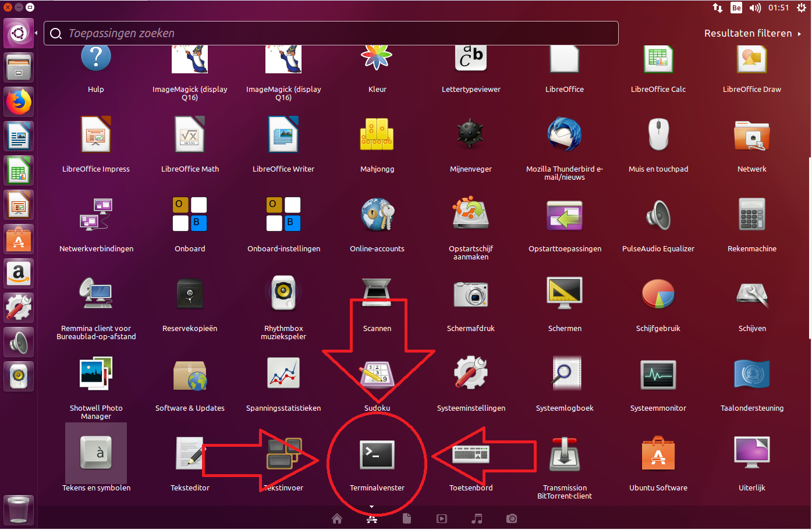Screen dimensions: 812x530
Task: Click the Toepassingen zoeken search field
Action: point(331,33)
